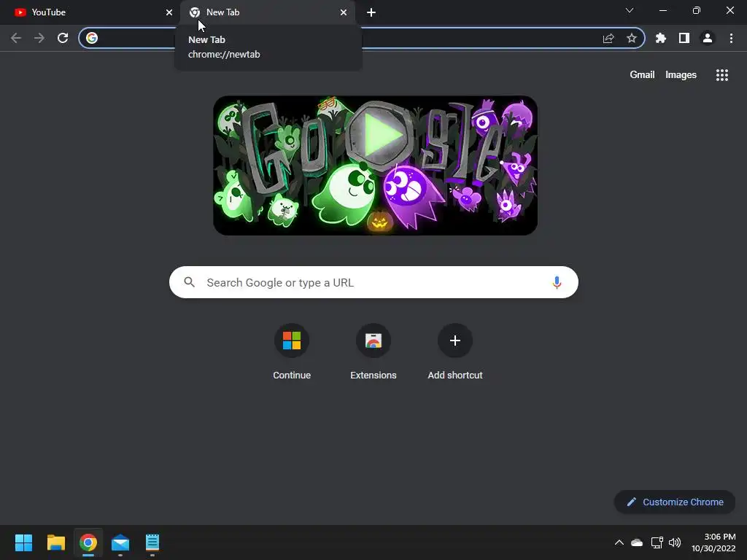Open the profile avatar menu
747x560 pixels.
coord(708,38)
